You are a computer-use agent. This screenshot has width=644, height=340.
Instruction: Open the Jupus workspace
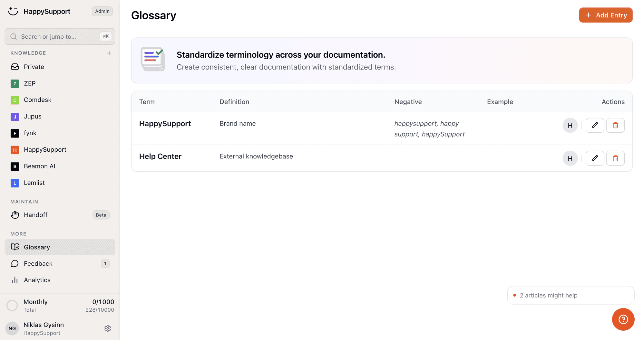coord(60,117)
